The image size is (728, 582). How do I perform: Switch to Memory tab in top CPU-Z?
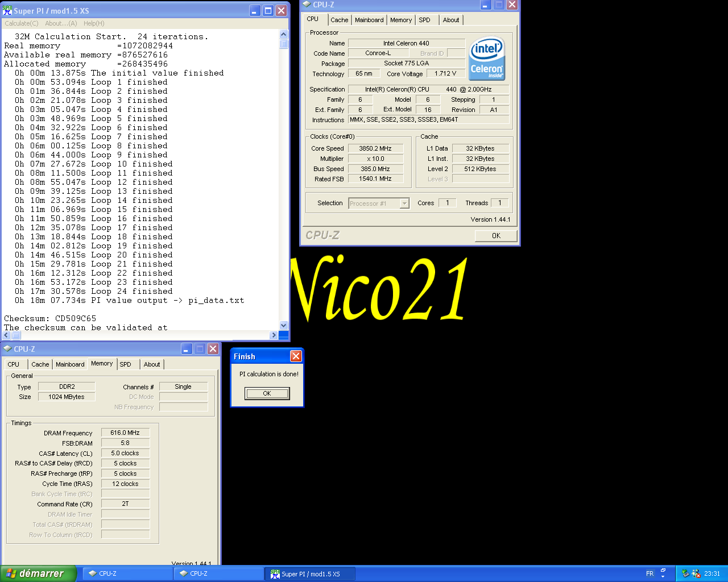point(401,20)
